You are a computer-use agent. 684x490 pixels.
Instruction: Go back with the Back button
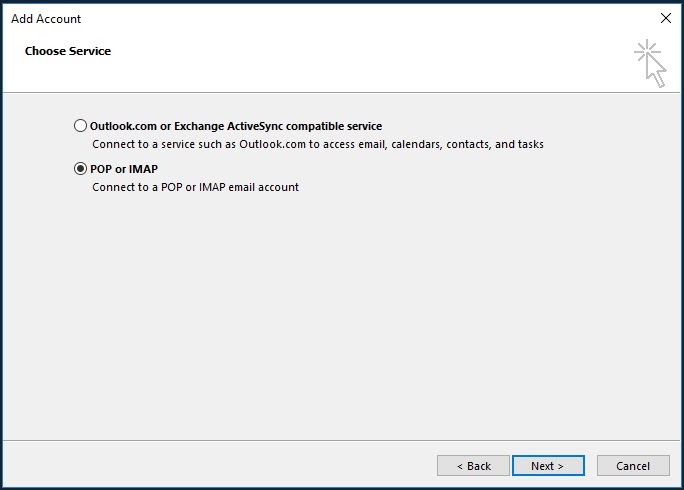coord(473,466)
